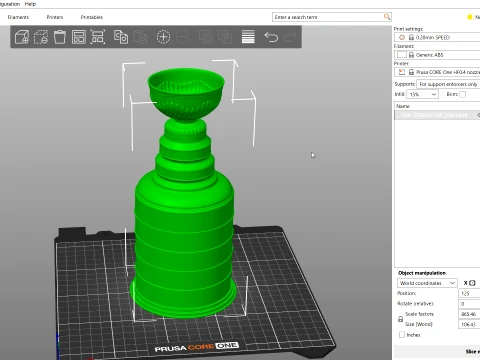The width and height of the screenshot is (480, 360).
Task: Click the Size X value field
Action: point(469,324)
